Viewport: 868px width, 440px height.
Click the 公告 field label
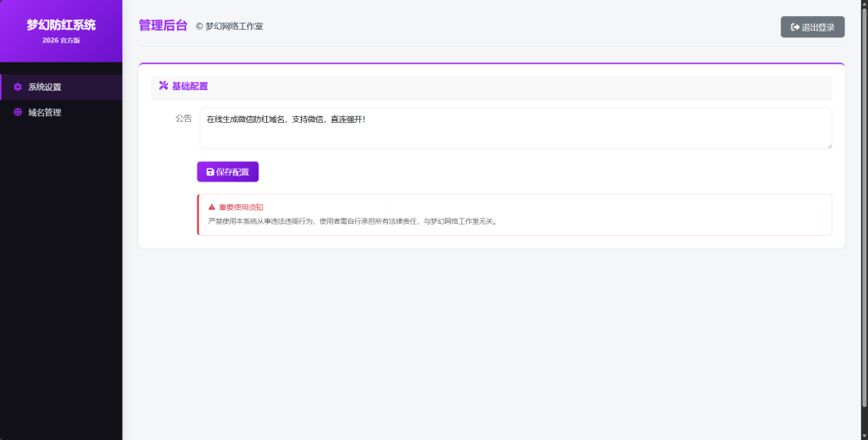point(183,119)
